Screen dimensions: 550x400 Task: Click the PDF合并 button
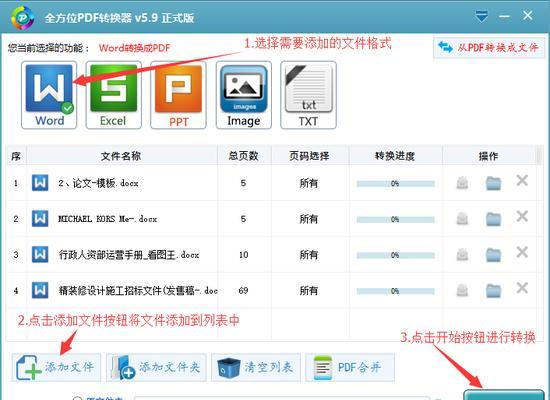point(350,367)
